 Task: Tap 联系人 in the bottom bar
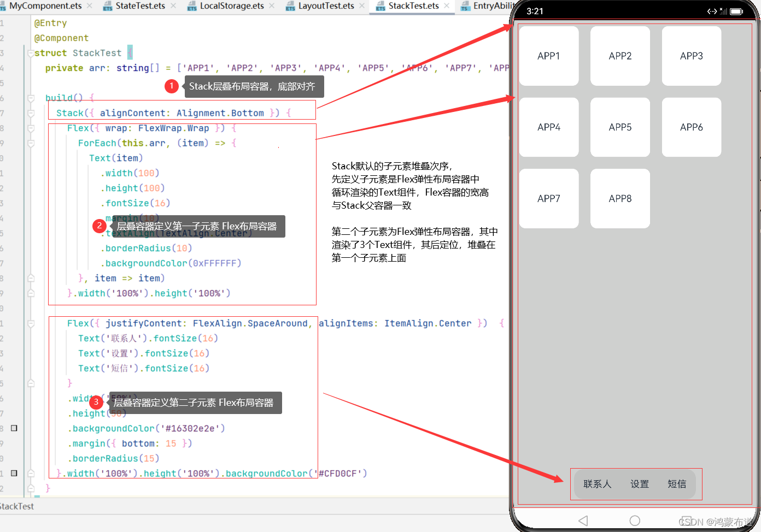(597, 484)
